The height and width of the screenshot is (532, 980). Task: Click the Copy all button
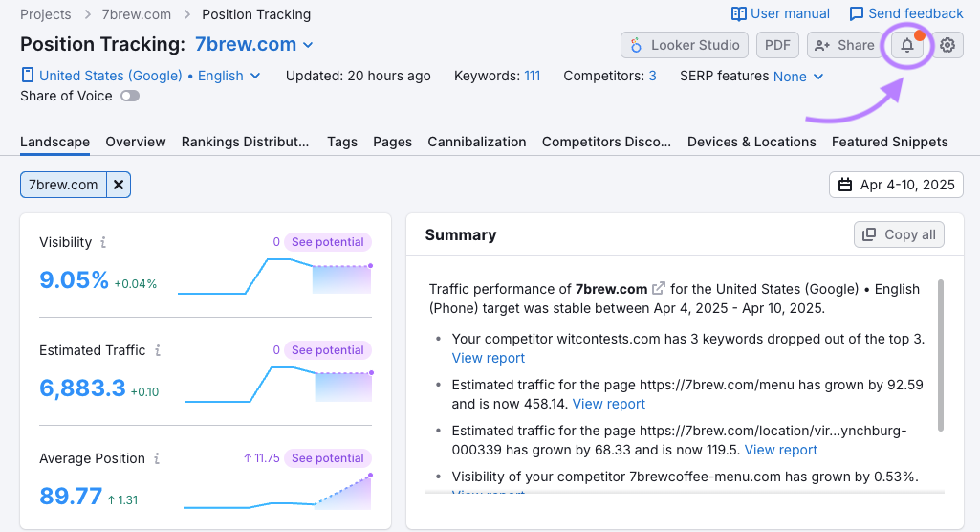pyautogui.click(x=899, y=234)
